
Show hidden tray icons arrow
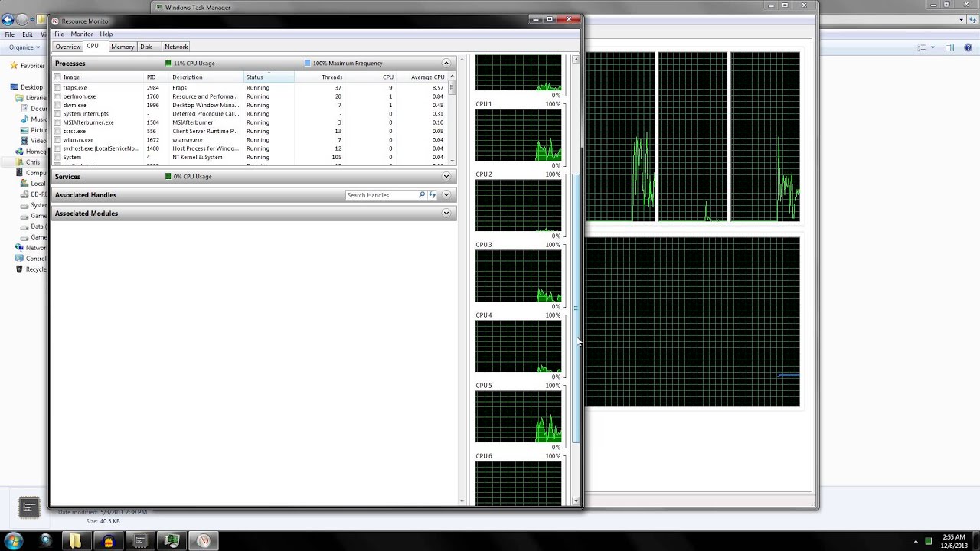click(x=916, y=542)
